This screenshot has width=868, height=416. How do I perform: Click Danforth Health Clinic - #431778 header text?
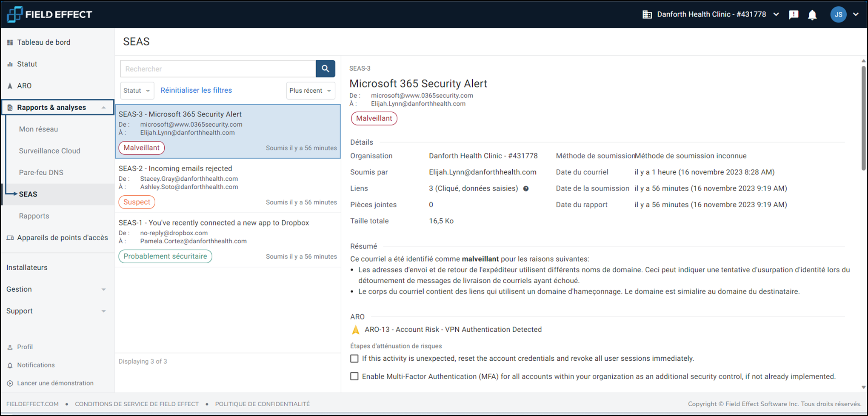coord(711,14)
